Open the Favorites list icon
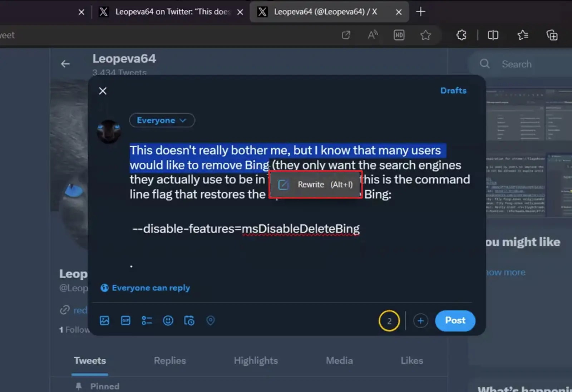 [523, 35]
